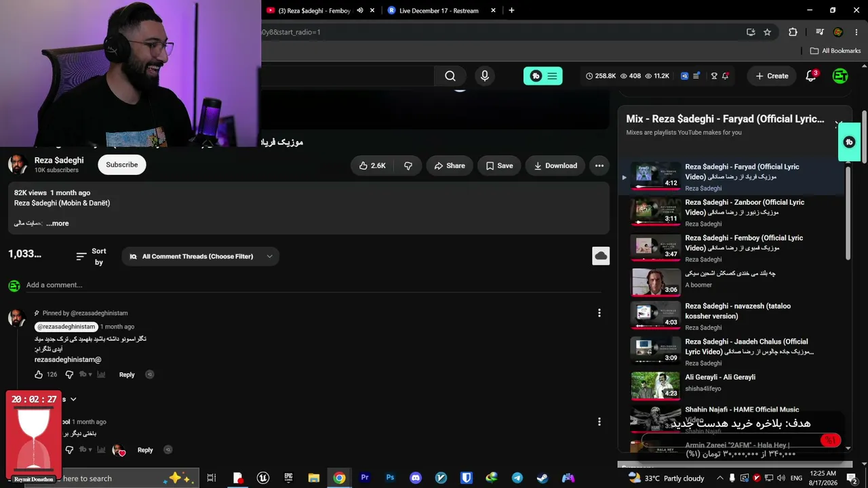Open YouTube notifications bell
The height and width of the screenshot is (488, 868).
pyautogui.click(x=811, y=76)
